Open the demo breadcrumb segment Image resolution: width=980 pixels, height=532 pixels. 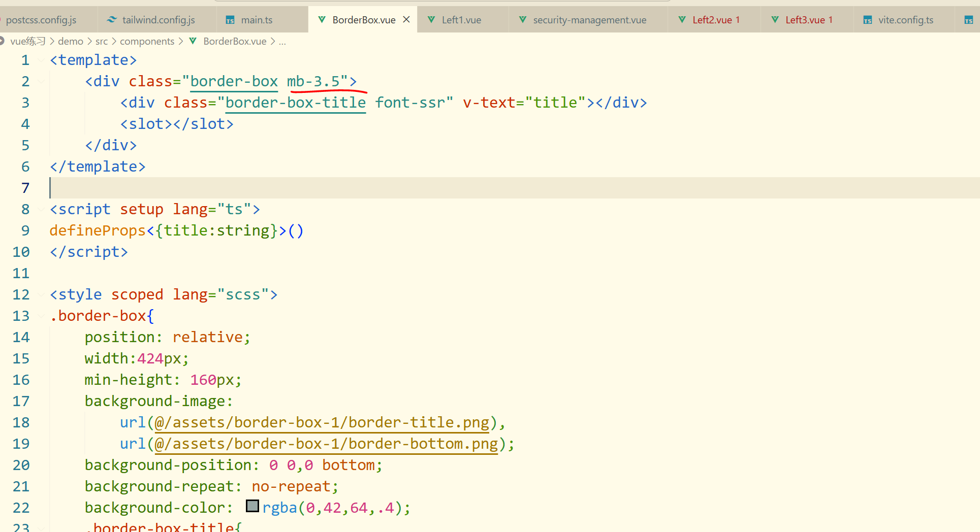[71, 41]
